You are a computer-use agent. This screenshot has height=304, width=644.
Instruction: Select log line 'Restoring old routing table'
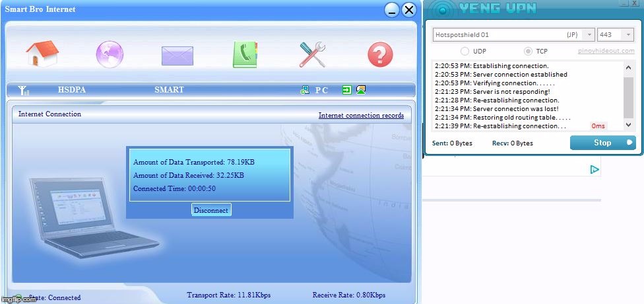coord(503,118)
